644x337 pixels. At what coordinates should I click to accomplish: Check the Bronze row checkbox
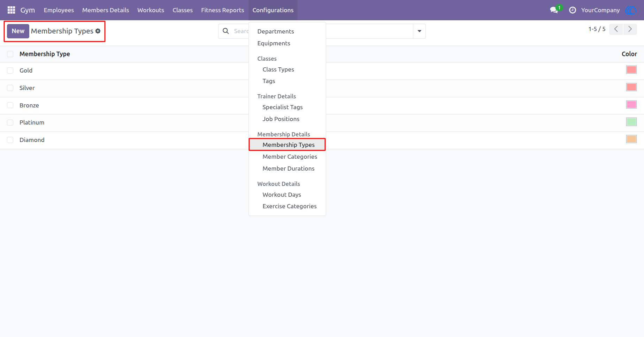pyautogui.click(x=10, y=105)
